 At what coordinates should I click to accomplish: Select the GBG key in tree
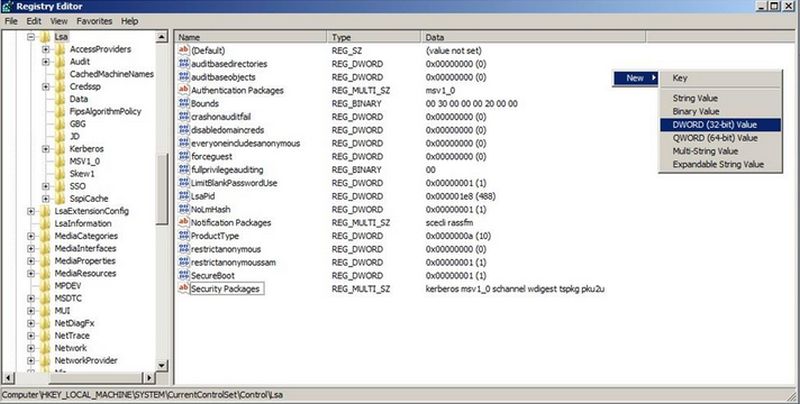point(78,124)
